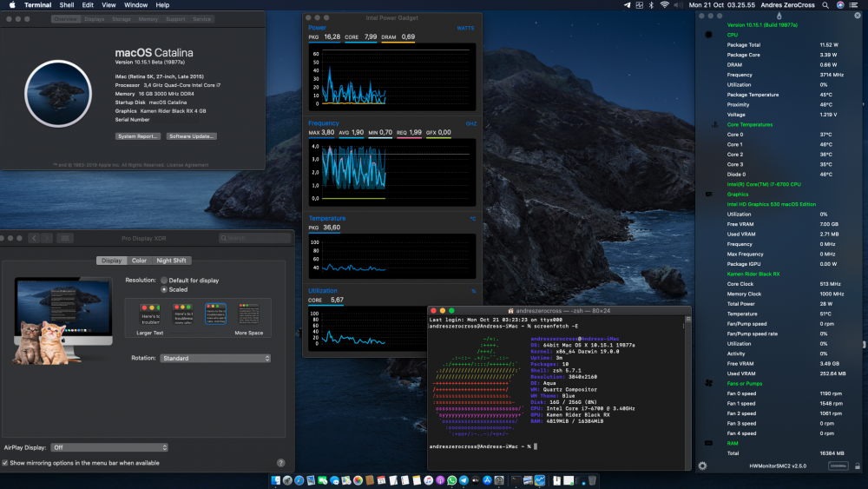868x489 pixels.
Task: Select the Display tab in preferences
Action: (x=111, y=261)
